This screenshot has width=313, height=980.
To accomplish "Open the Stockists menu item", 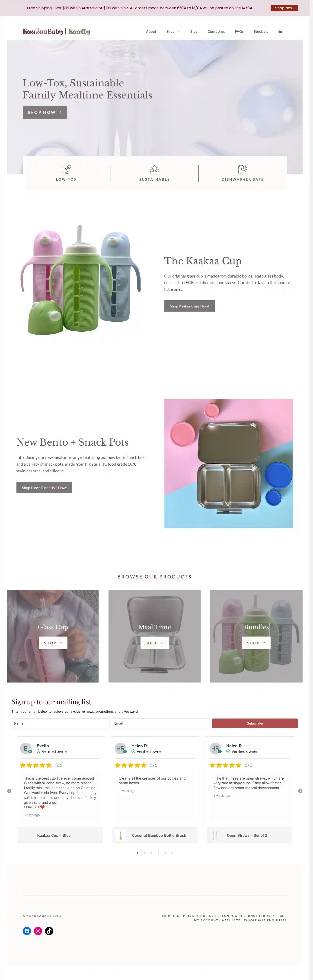I will point(261,32).
